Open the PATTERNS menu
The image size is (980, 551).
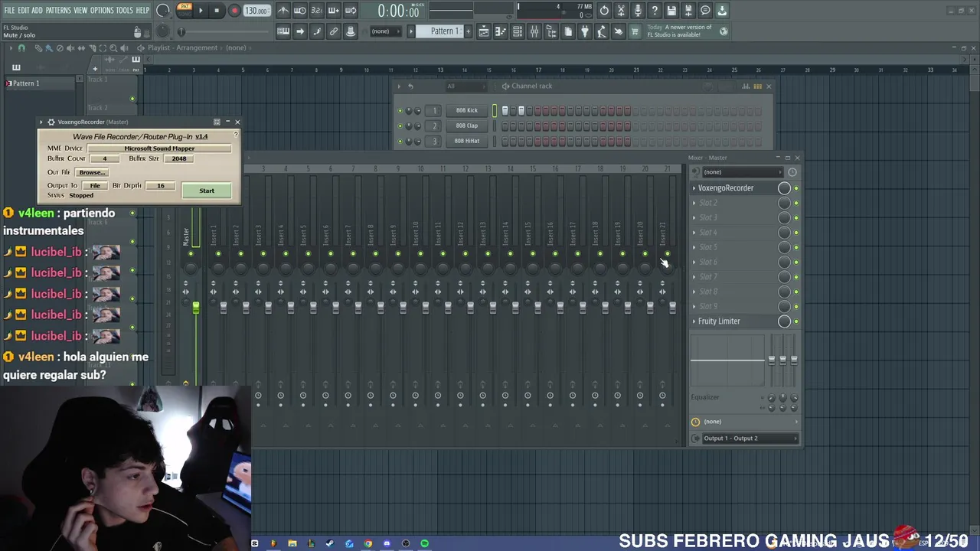point(58,11)
